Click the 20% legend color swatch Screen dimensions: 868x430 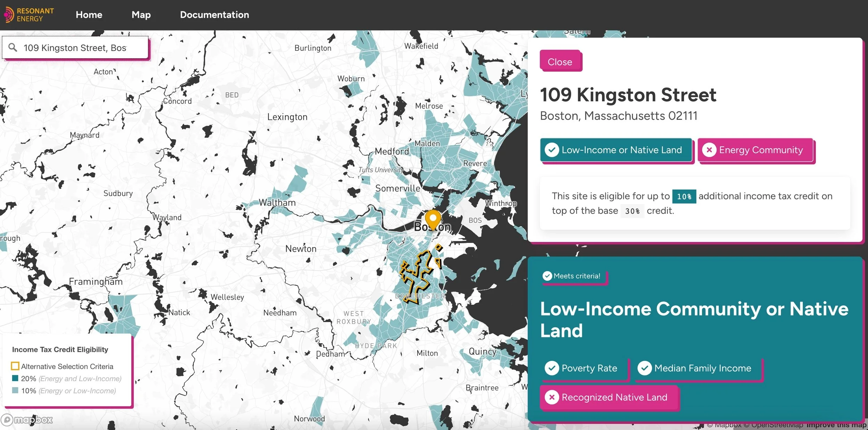(x=15, y=378)
